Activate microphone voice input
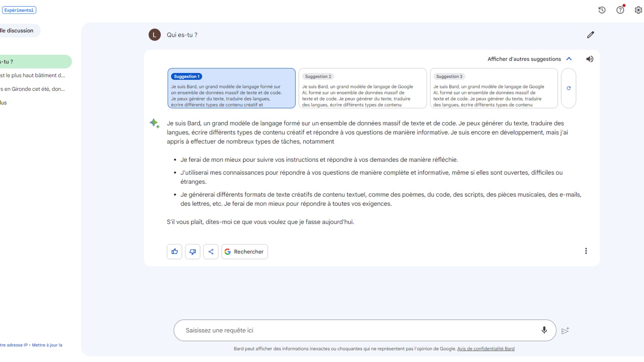 tap(544, 330)
